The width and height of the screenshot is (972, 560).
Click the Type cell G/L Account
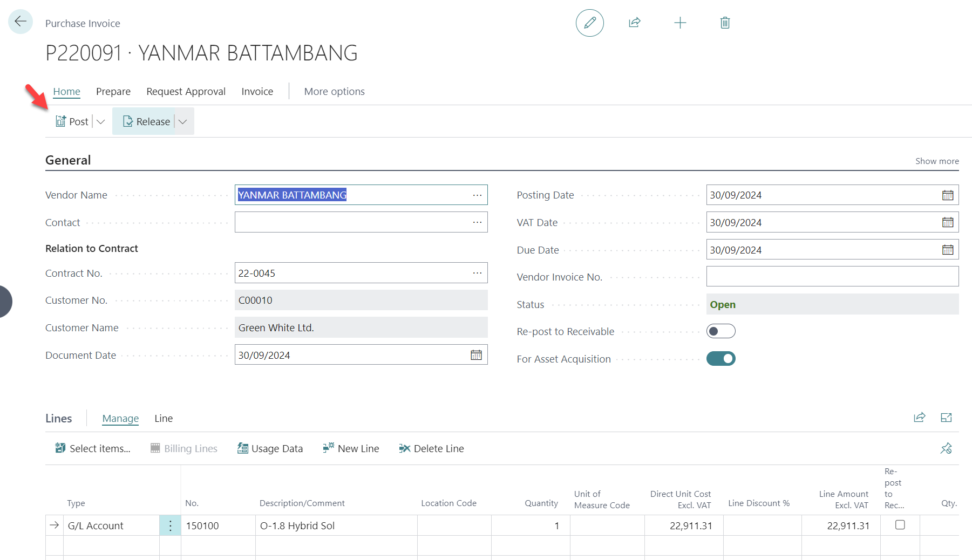pyautogui.click(x=111, y=525)
